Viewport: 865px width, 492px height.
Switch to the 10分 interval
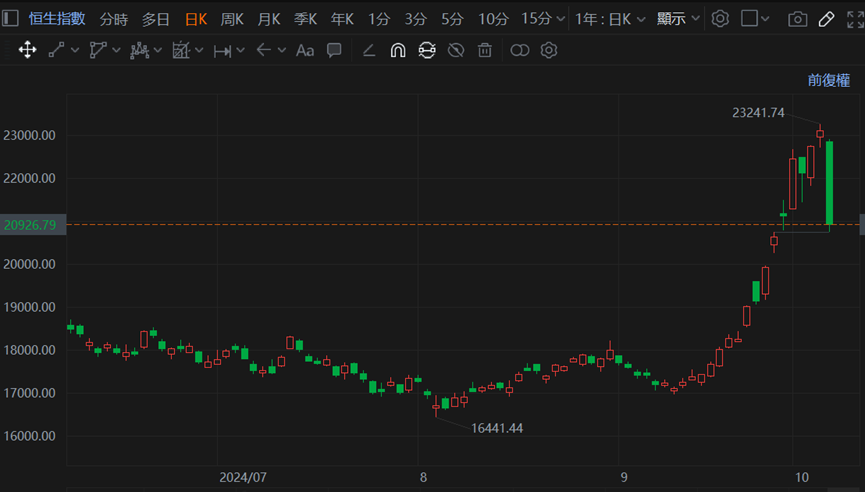pyautogui.click(x=493, y=19)
